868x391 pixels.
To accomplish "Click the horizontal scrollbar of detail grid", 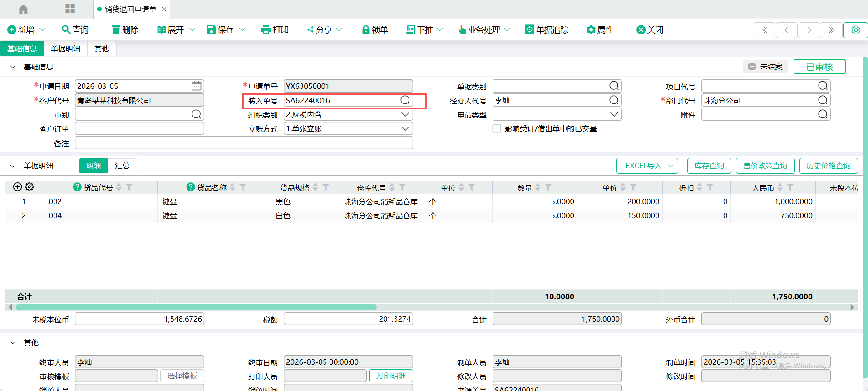I will tap(196, 307).
